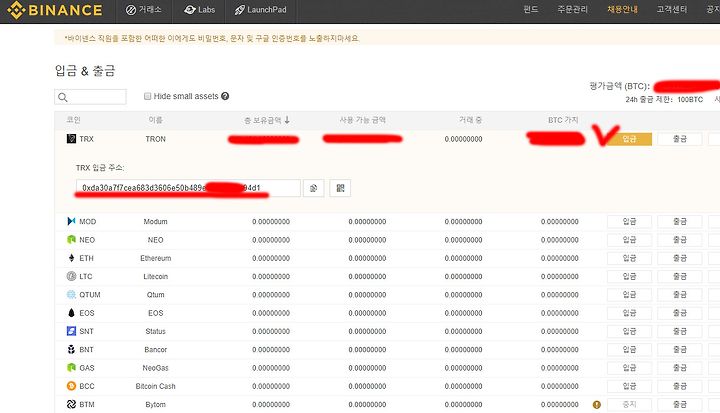Click the EOS 입금 deposit button
Screen dimensions: 720x413
coord(629,313)
